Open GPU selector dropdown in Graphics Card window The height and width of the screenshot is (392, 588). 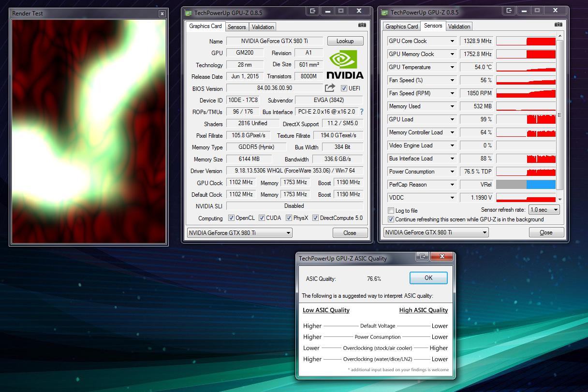(240, 233)
